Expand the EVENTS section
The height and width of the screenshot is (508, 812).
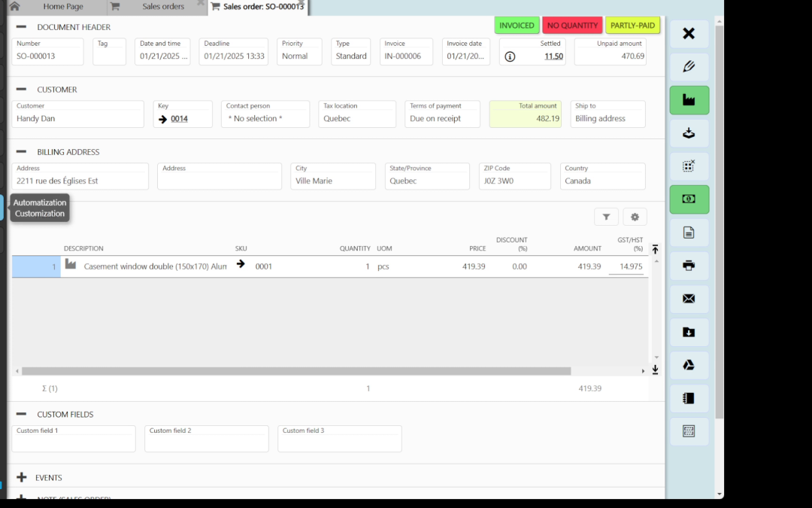click(x=21, y=477)
